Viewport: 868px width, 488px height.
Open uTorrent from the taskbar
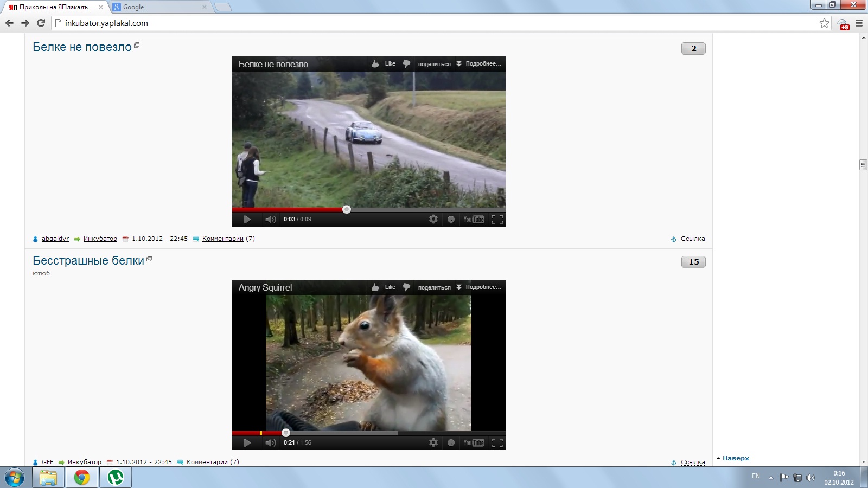pos(116,478)
